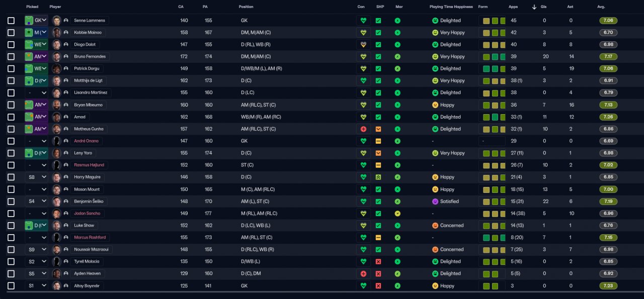Select Matthijs de Ligt's row checkbox
644x299 pixels.
pos(11,81)
